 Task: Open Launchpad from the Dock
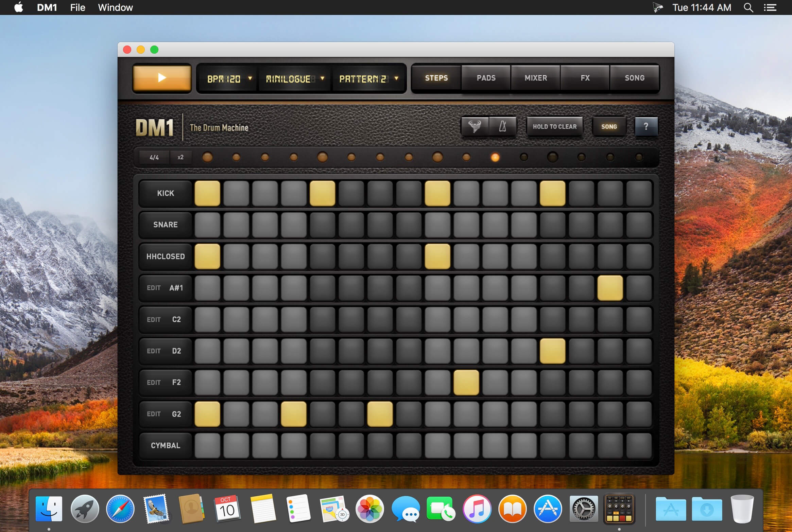pos(85,509)
